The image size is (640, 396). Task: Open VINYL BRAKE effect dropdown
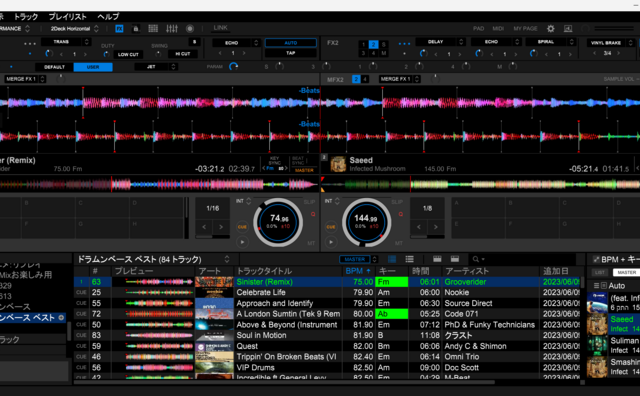(x=611, y=42)
